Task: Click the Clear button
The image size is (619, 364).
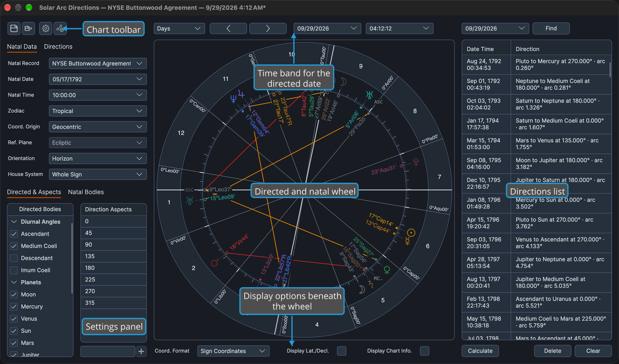Action: [593, 351]
